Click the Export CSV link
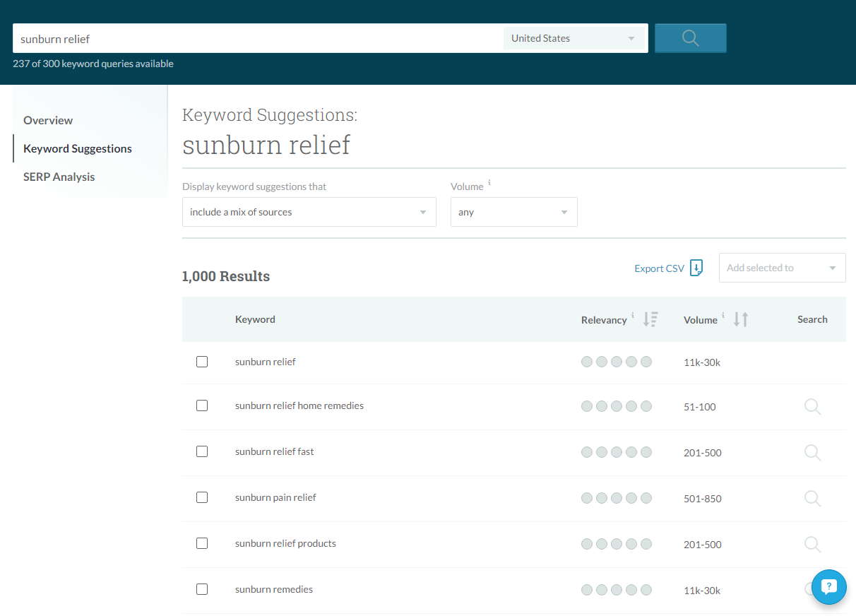 (659, 268)
